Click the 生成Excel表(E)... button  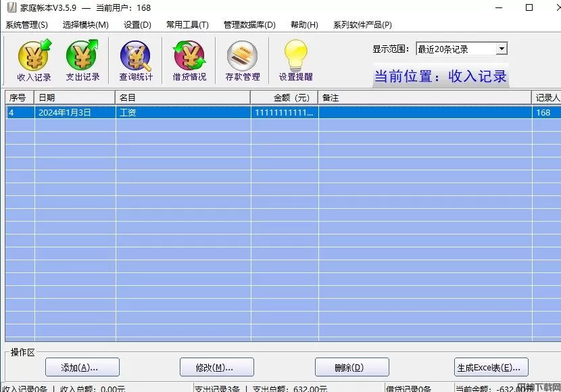point(491,368)
